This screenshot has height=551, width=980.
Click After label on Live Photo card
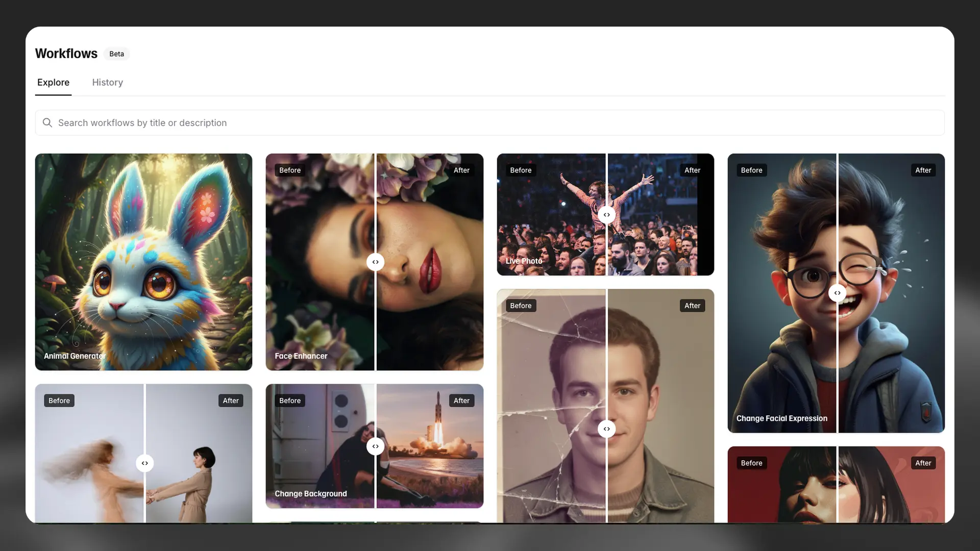(692, 170)
